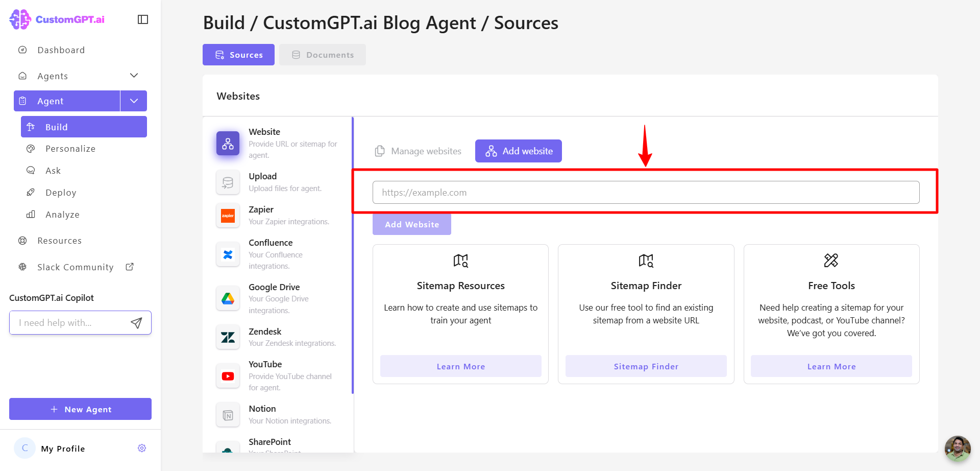Click the Add website network icon
This screenshot has height=471, width=980.
[491, 151]
